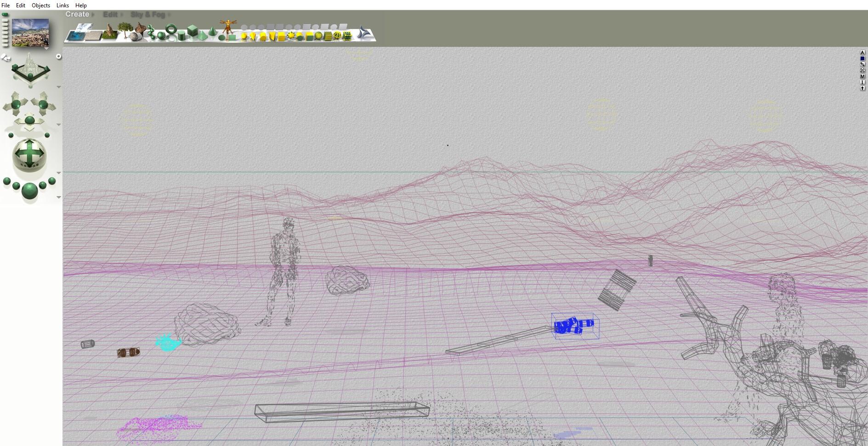
Task: Switch to the Edit palette
Action: (x=110, y=15)
